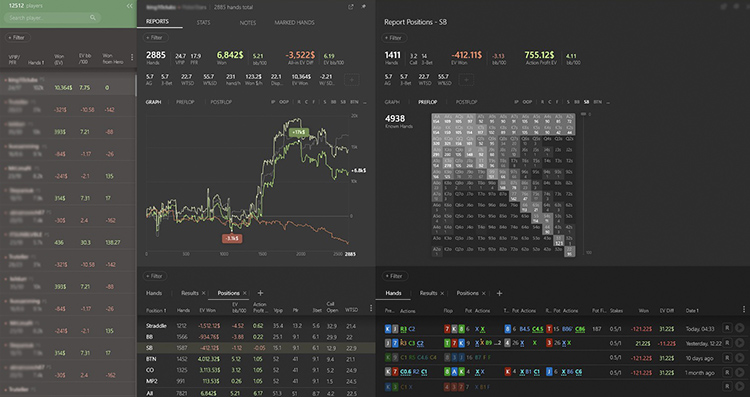Add a new report tab in player report
The height and width of the screenshot is (397, 750).
click(260, 293)
